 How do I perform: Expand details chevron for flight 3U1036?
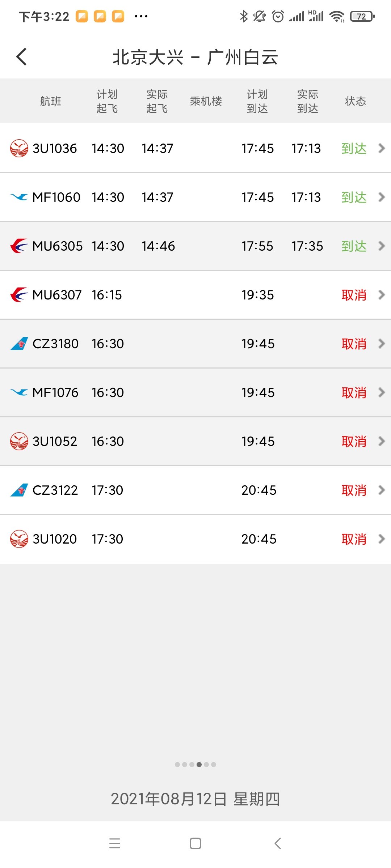[x=381, y=148]
